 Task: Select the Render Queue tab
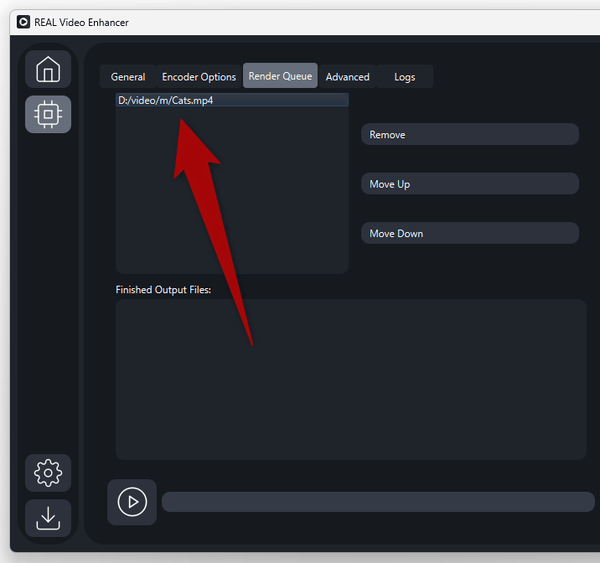280,77
